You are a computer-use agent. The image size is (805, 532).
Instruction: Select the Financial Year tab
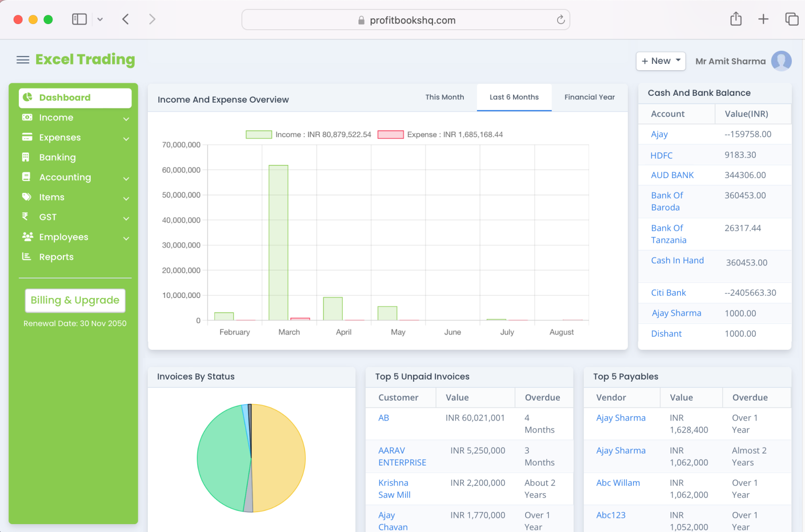tap(590, 97)
